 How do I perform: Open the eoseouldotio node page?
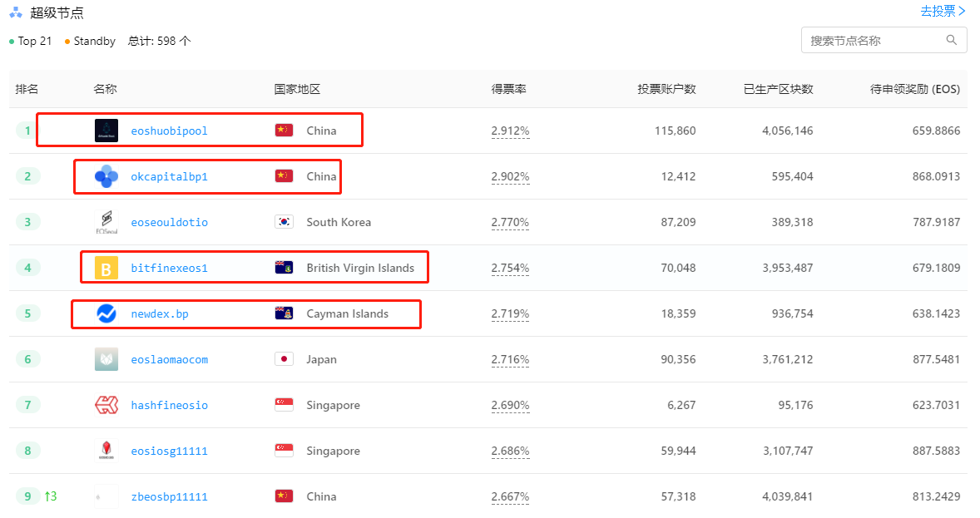[169, 222]
